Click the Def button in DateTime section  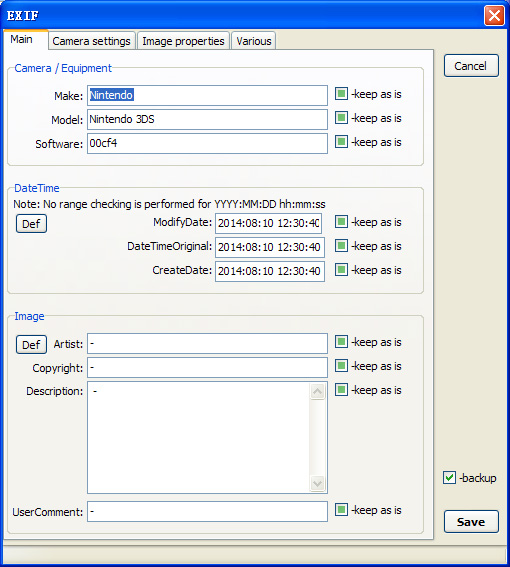pos(31,223)
